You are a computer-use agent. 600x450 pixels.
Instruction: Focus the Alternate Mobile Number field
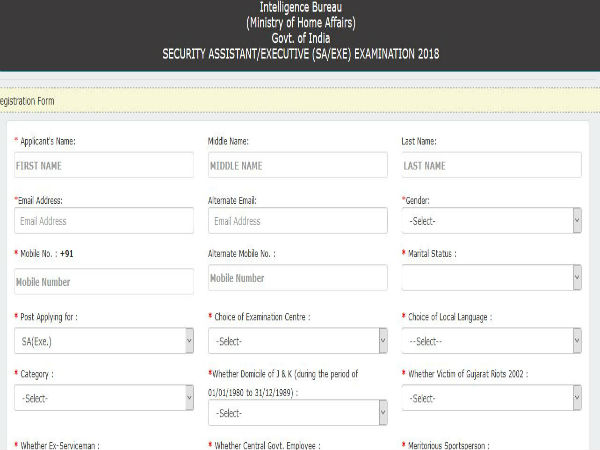[x=298, y=277]
